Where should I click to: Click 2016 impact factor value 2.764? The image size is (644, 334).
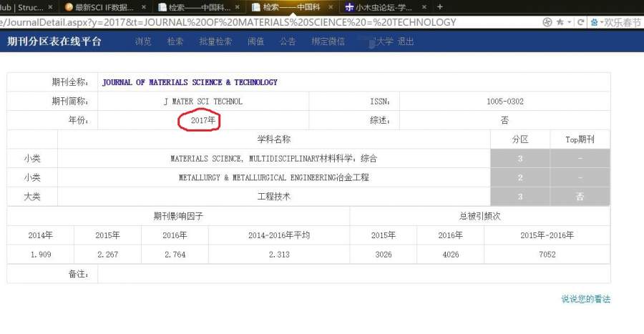coord(175,255)
